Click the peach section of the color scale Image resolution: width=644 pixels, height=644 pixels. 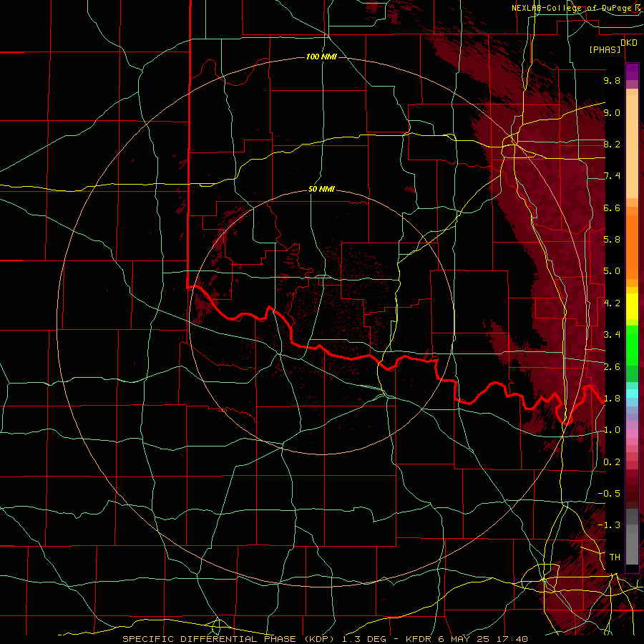coord(632,144)
